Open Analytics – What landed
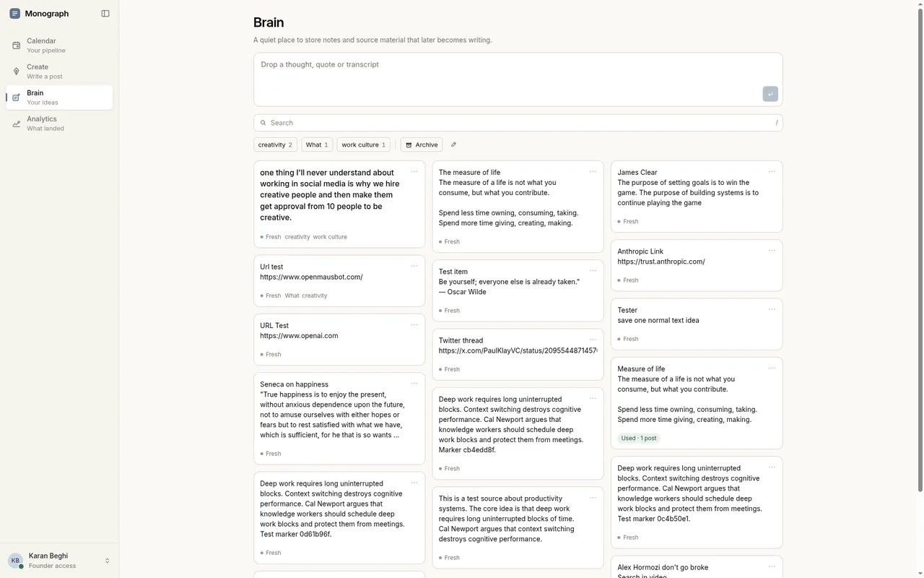Viewport: 924px width, 578px height. 59,124
